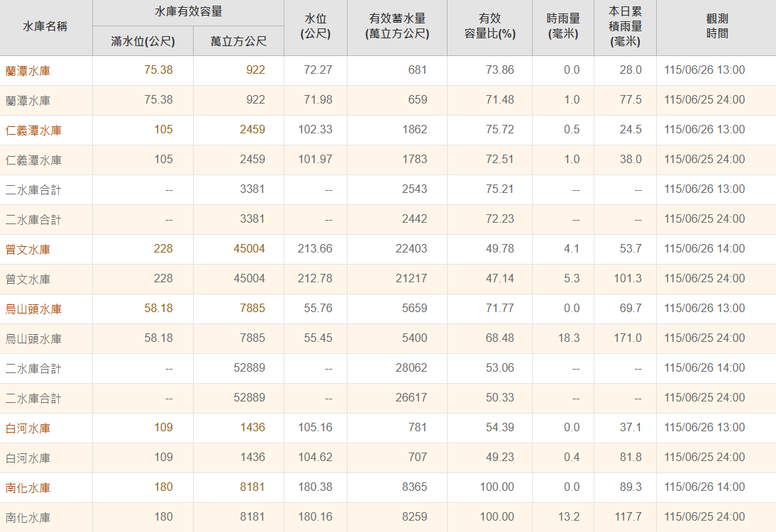Select daily rainfall value 101.3
Viewport: 776px width, 532px height.
(x=628, y=278)
